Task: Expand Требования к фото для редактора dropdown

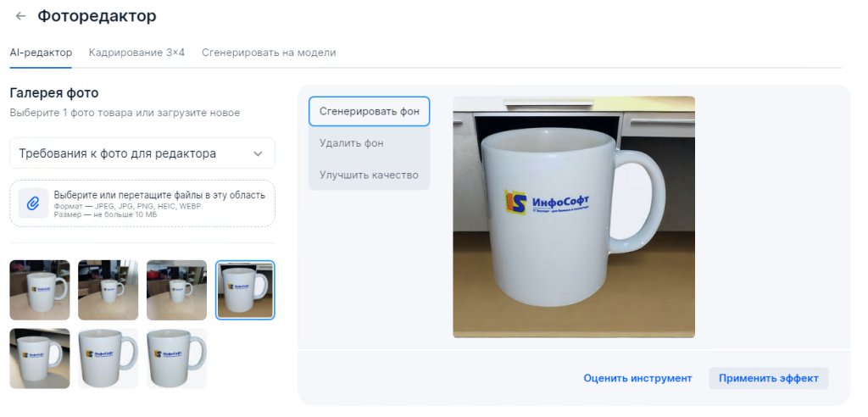Action: pyautogui.click(x=142, y=153)
